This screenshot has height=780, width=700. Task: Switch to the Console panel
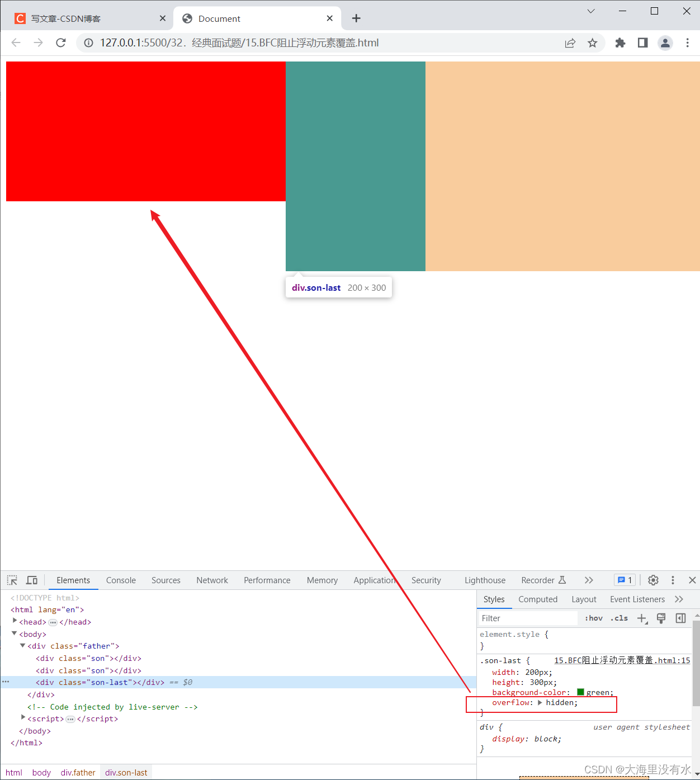click(121, 580)
